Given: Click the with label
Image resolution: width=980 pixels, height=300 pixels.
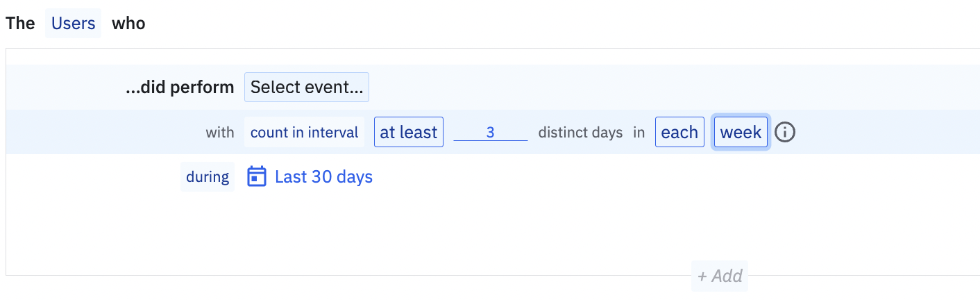Looking at the screenshot, I should (x=220, y=132).
